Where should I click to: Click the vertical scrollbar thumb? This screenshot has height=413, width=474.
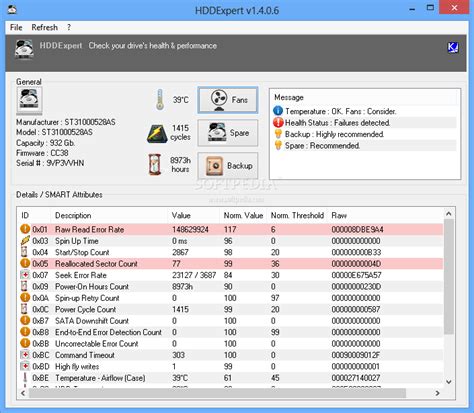click(449, 276)
